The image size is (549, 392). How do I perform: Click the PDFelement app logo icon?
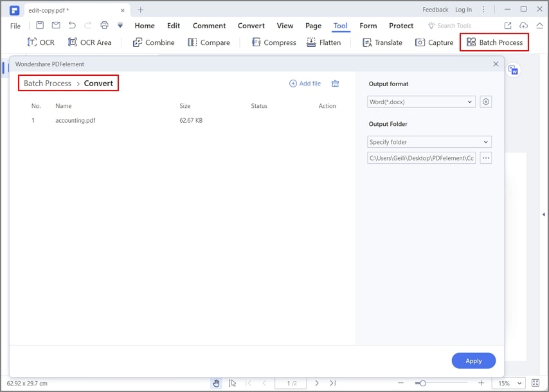pos(14,10)
